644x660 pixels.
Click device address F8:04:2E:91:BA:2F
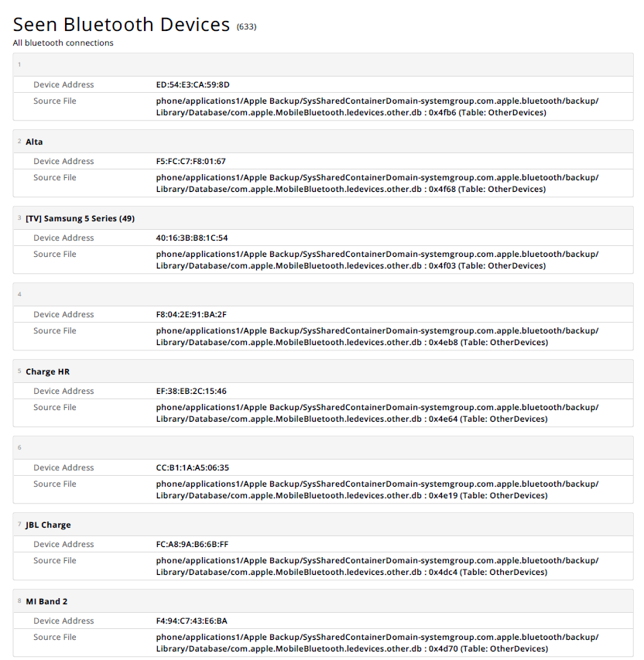(x=191, y=314)
